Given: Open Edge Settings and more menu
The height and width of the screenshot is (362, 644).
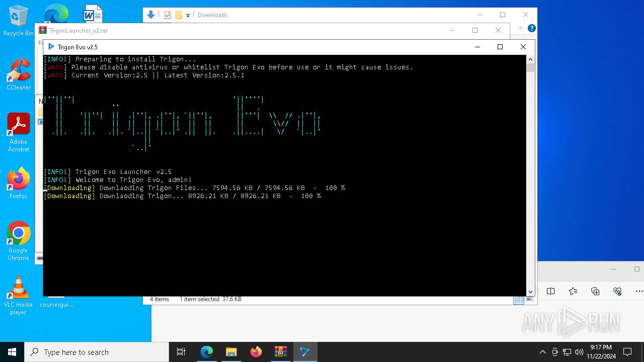Looking at the screenshot, I should coord(639,291).
